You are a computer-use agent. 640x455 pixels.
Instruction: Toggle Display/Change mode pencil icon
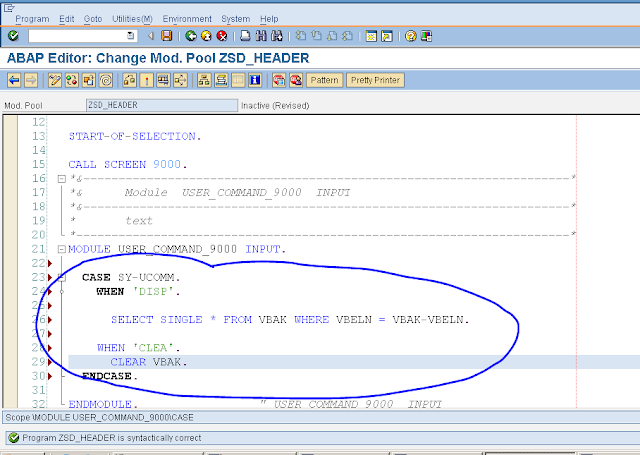(x=55, y=80)
